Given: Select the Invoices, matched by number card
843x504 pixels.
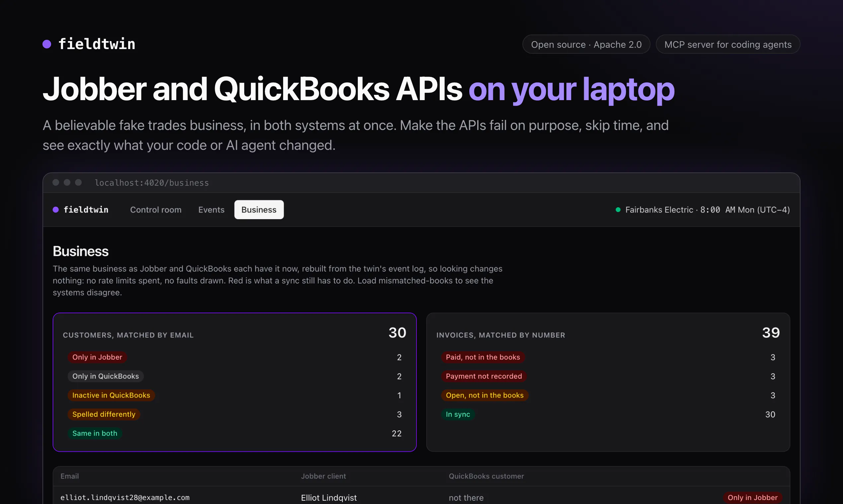Looking at the screenshot, I should pos(608,382).
